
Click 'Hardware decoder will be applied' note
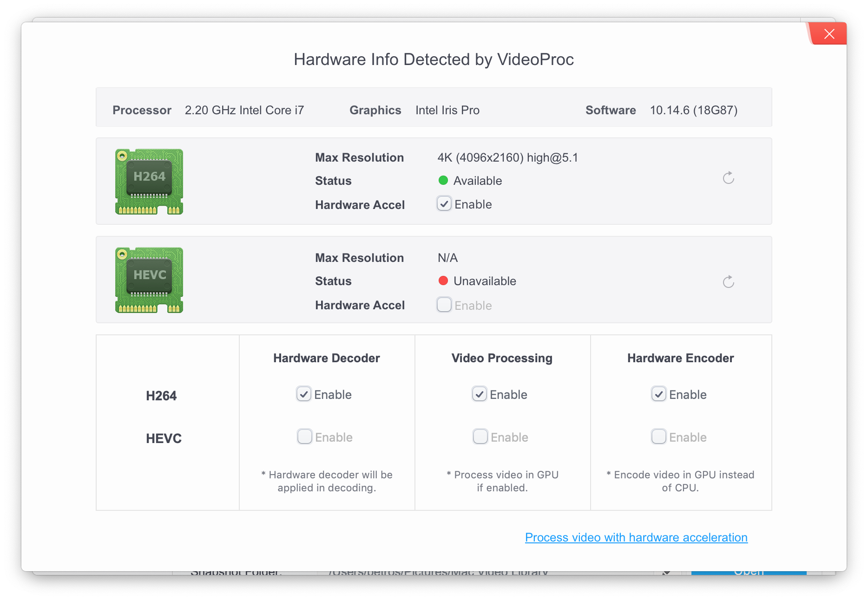click(x=327, y=481)
